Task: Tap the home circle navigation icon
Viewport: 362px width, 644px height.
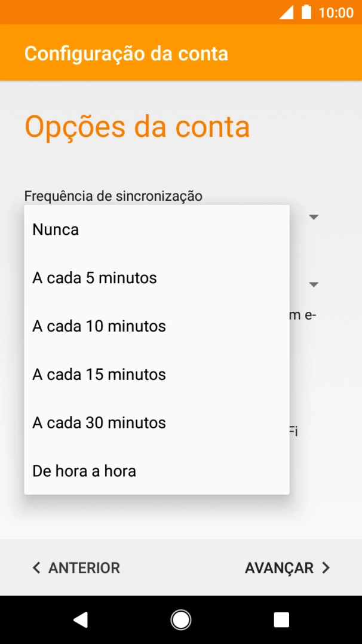Action: (x=181, y=620)
